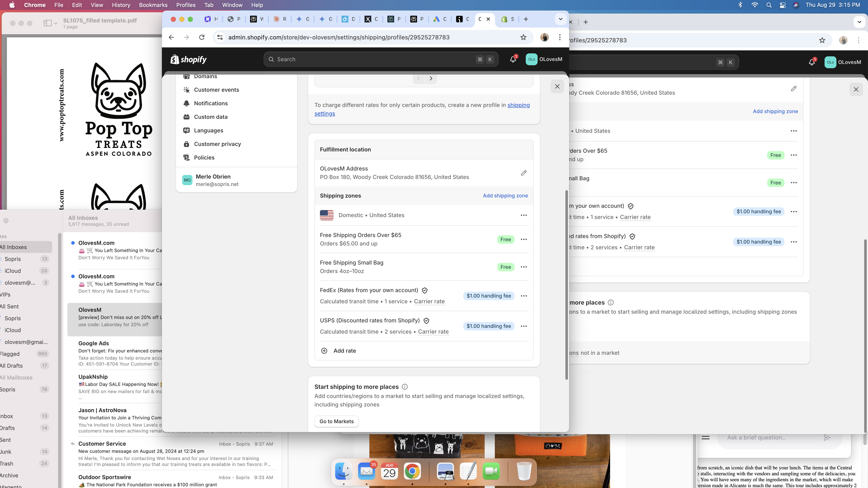Image resolution: width=868 pixels, height=488 pixels.
Task: Click the info icon beside Start shipping to more places
Action: [x=405, y=387]
